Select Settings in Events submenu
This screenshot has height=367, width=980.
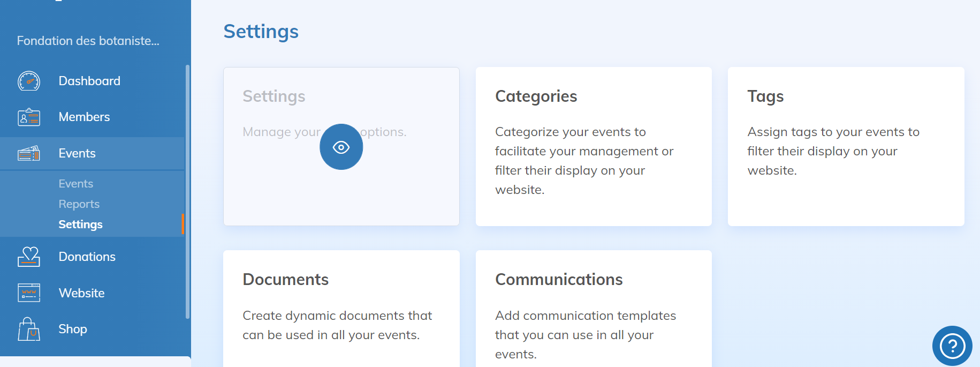click(80, 224)
